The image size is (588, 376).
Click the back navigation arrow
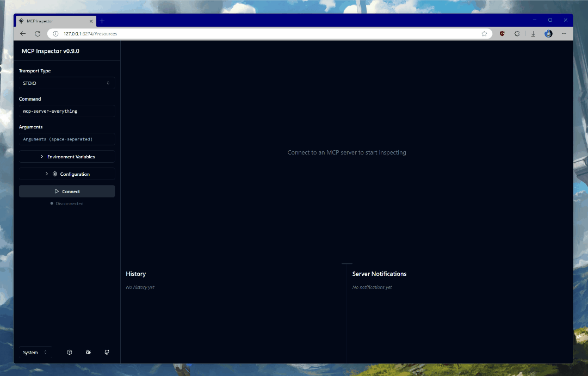click(22, 33)
